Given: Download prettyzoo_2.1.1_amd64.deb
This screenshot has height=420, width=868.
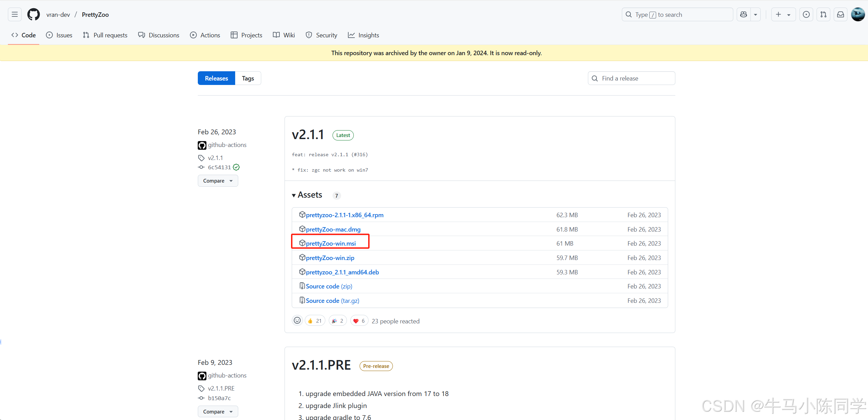Looking at the screenshot, I should pos(342,272).
